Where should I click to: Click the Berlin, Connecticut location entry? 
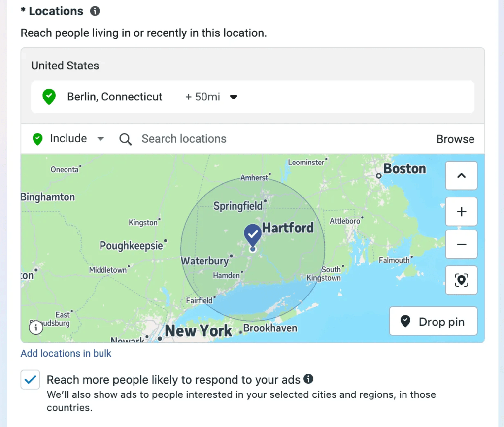click(x=115, y=97)
